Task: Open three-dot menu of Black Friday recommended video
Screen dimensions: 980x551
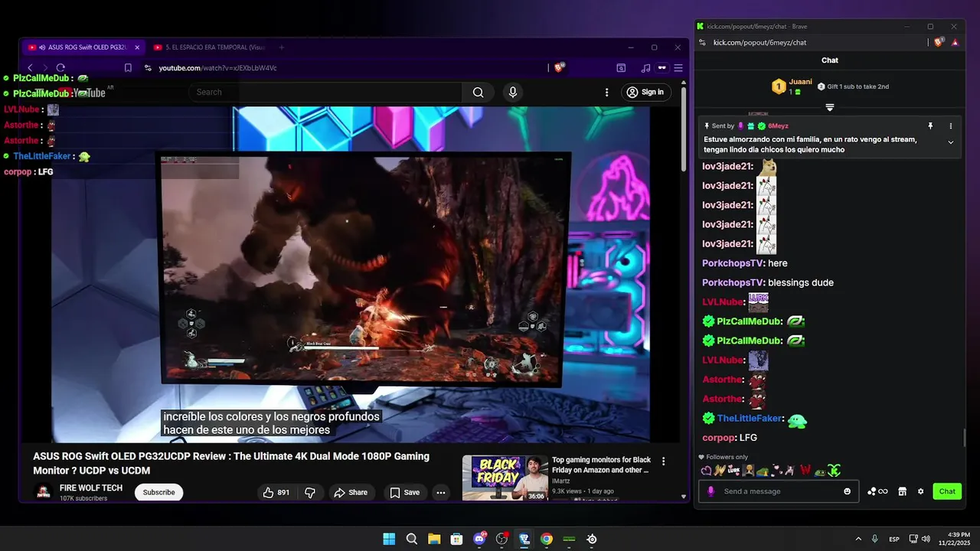Action: tap(663, 461)
